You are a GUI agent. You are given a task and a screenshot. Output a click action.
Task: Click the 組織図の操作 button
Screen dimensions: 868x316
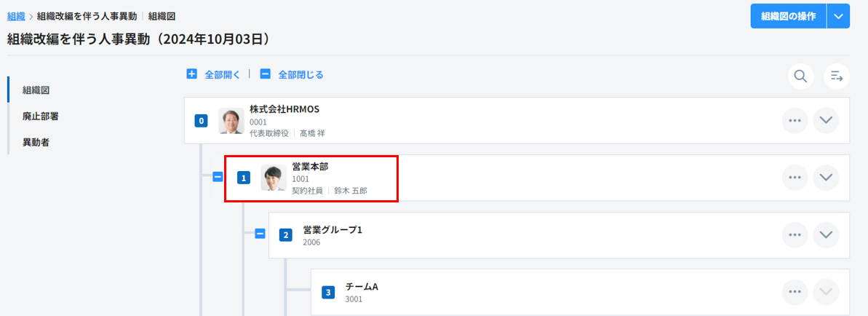[x=788, y=16]
